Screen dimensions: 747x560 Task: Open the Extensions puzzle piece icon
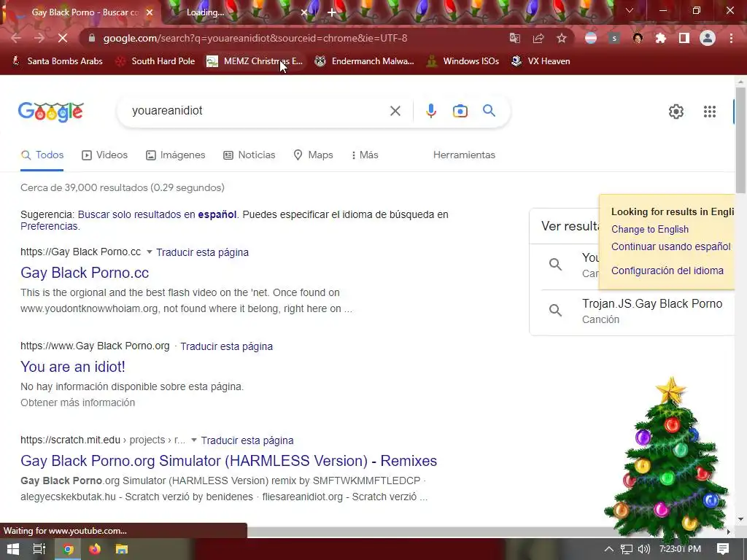[661, 38]
